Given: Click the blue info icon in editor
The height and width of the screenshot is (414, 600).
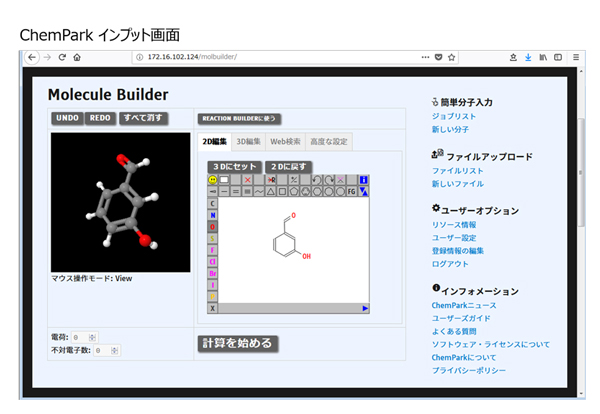Looking at the screenshot, I should (x=364, y=179).
